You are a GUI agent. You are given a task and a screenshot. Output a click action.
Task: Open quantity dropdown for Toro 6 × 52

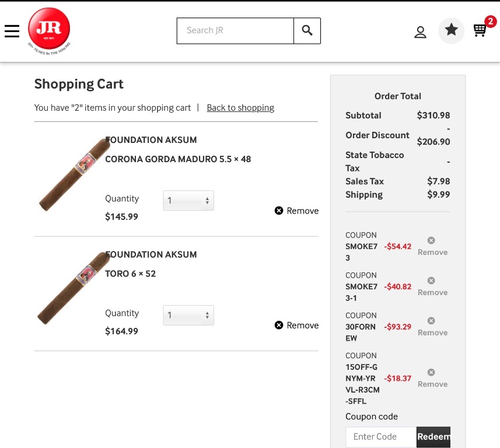click(x=188, y=316)
